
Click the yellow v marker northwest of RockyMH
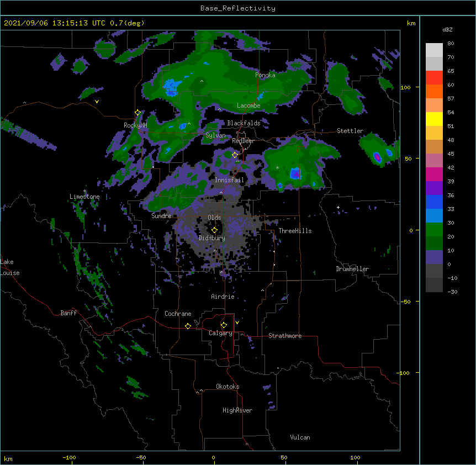97,102
